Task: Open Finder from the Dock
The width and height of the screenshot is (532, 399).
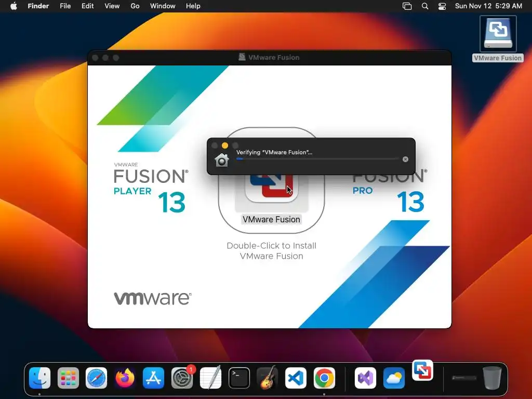Action: pyautogui.click(x=39, y=378)
